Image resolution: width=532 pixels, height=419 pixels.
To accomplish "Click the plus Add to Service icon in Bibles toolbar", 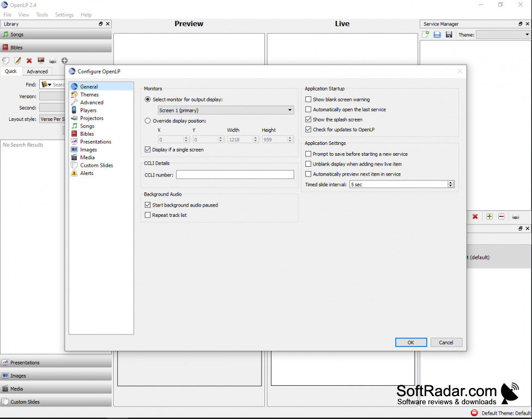I will 64,60.
